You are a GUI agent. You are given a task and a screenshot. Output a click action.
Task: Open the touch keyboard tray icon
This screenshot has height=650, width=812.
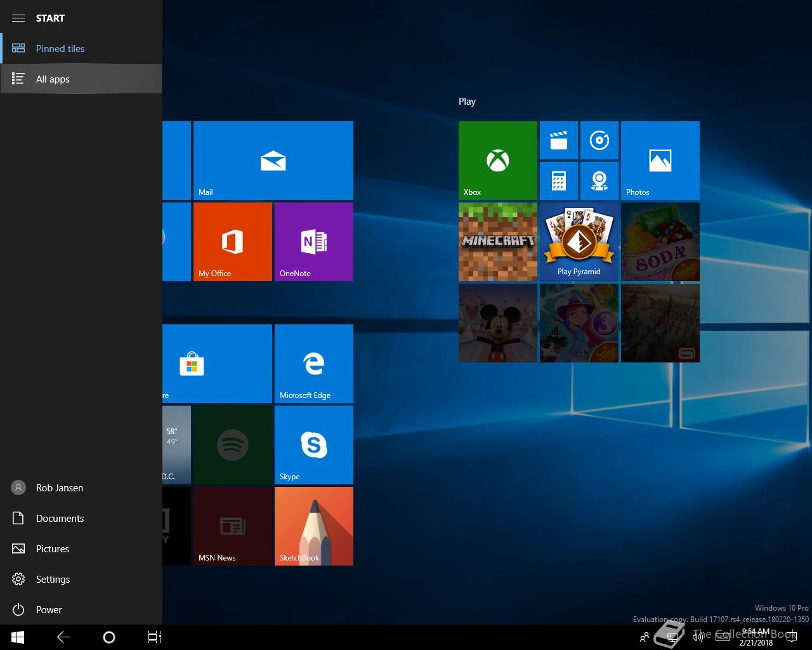[x=722, y=637]
